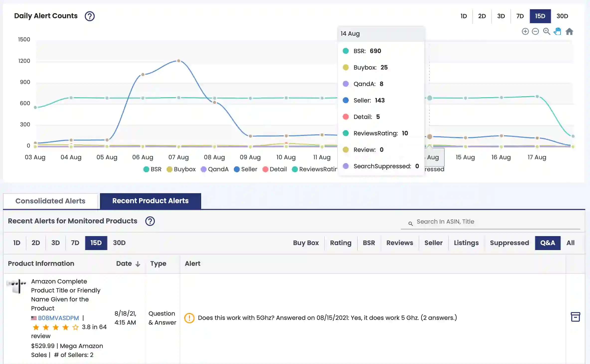This screenshot has height=364, width=590.
Task: Archive the 5Ghz question alert
Action: point(575,317)
